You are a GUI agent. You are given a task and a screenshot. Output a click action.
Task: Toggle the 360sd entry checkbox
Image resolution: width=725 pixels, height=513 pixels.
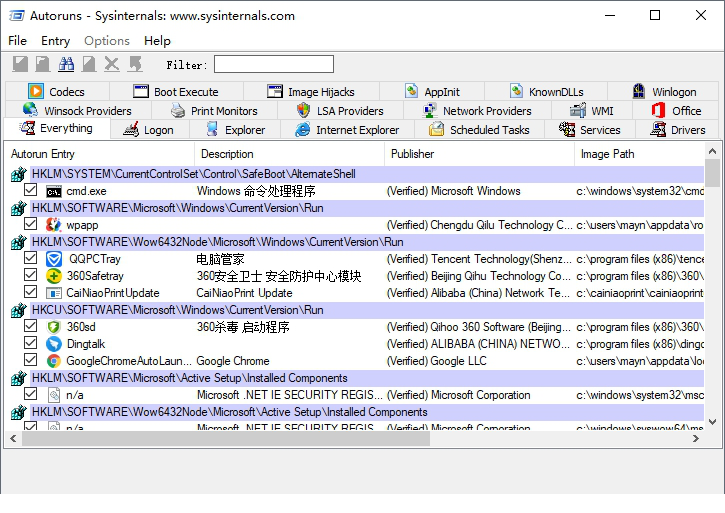31,326
